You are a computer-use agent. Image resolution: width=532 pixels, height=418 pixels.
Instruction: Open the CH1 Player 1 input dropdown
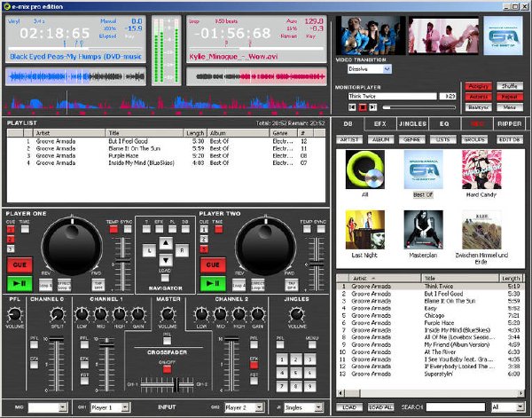tap(125, 407)
